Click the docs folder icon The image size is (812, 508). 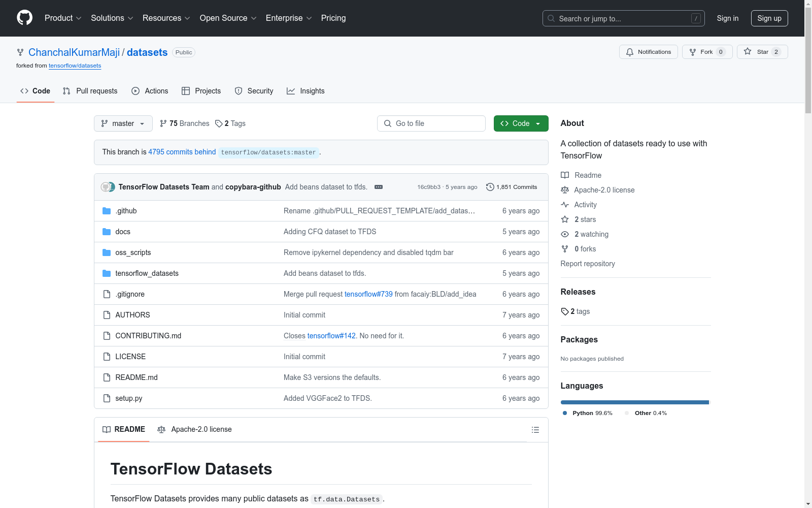tap(107, 232)
